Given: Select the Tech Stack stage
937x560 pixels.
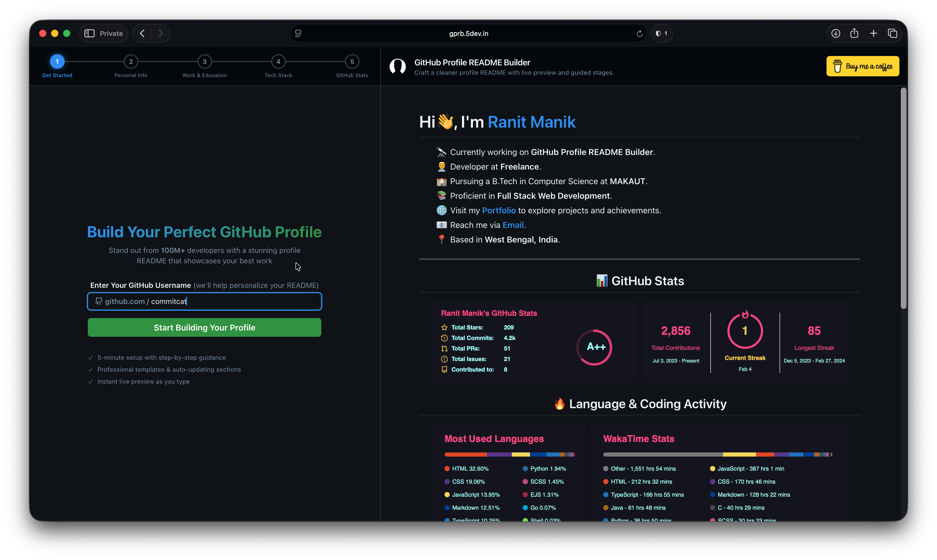Looking at the screenshot, I should [x=278, y=66].
